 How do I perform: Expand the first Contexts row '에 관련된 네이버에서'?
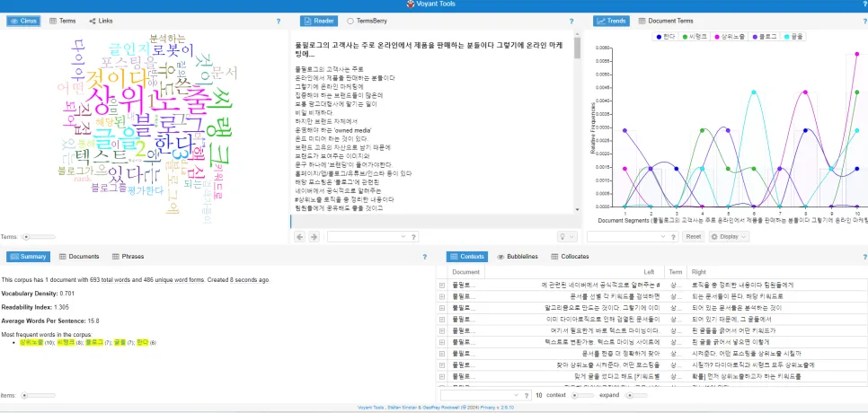[442, 286]
